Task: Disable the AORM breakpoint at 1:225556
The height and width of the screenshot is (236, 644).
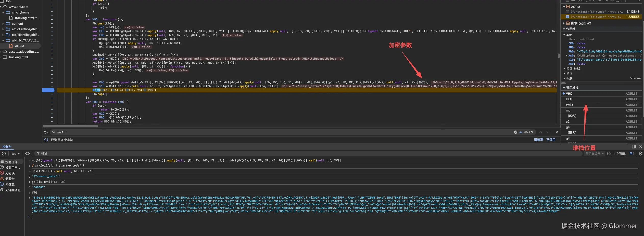Action: pos(567,17)
